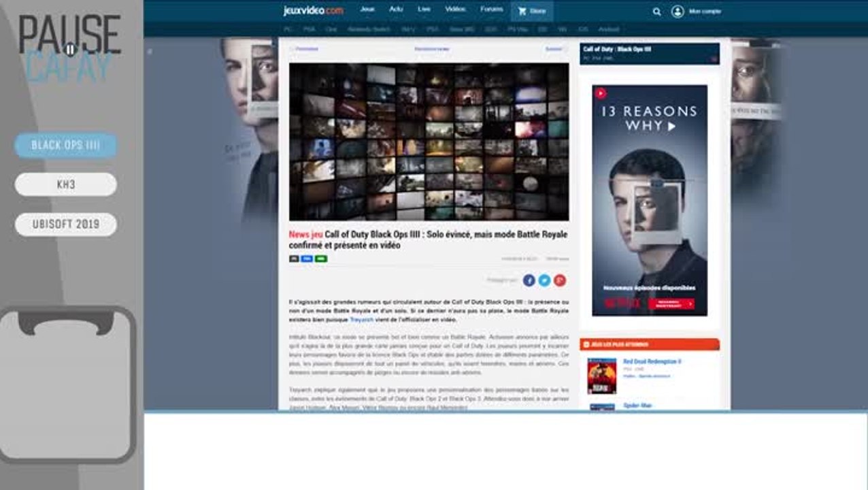The image size is (868, 490).
Task: Open the Forums menu
Action: pyautogui.click(x=492, y=10)
